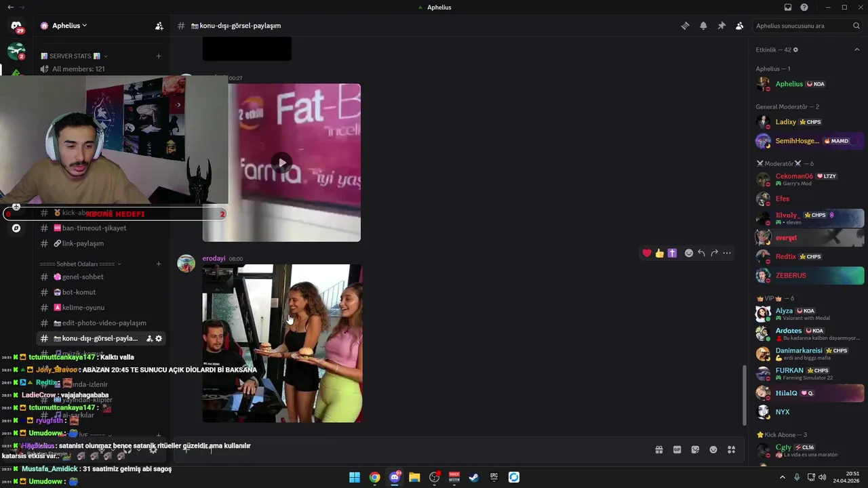Open more options for erodayi message
Screen dimensions: 868x488
click(x=727, y=253)
